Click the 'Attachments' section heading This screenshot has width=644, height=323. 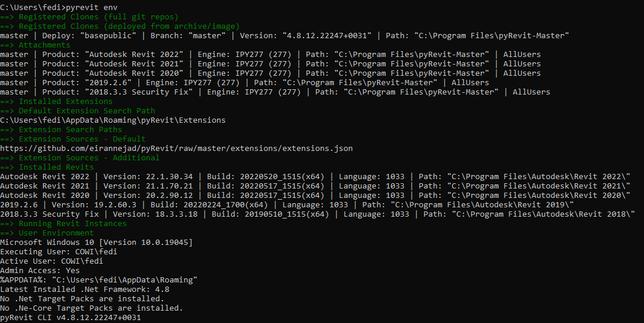pos(44,45)
